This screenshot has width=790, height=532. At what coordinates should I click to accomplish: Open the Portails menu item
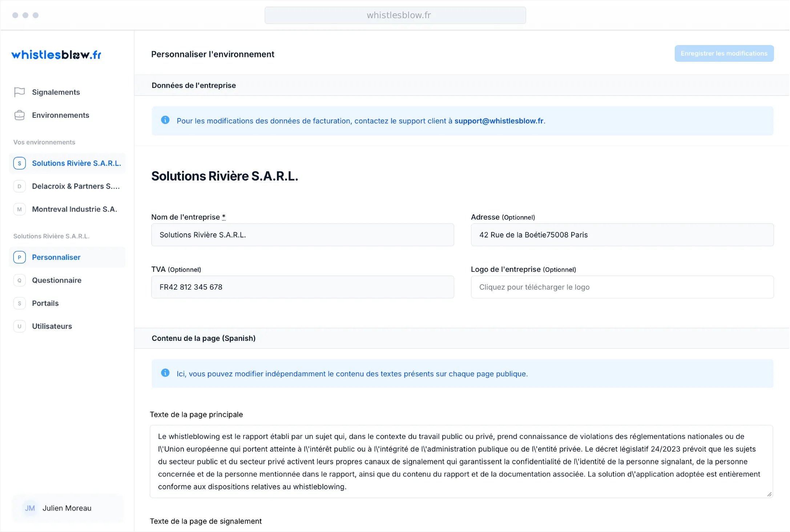click(45, 303)
